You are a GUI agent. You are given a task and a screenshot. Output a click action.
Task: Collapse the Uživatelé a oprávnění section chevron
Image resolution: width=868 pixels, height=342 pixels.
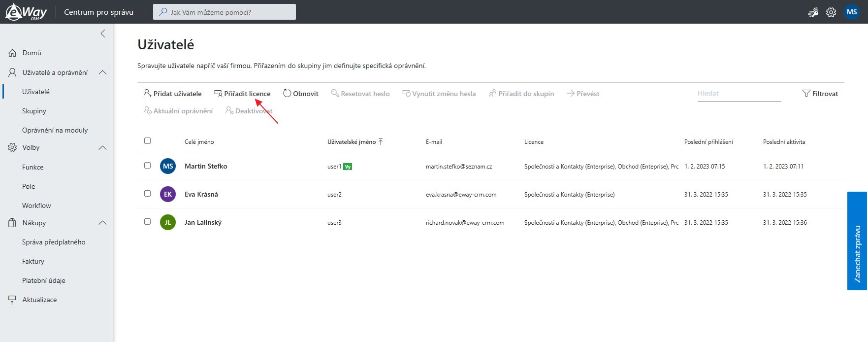(x=102, y=72)
